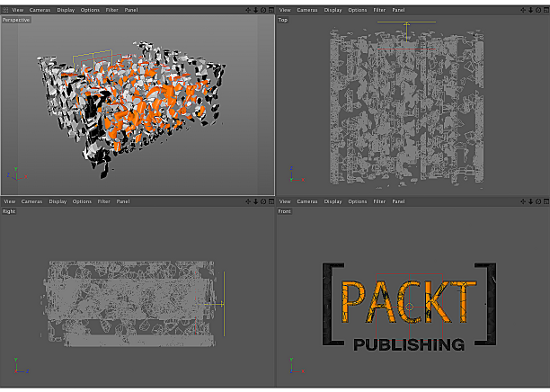
Task: Toggle maximize icon of the Front viewport
Action: tap(546, 201)
